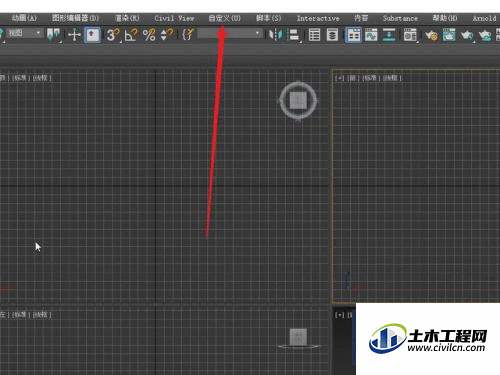Open the Layer Explorer icon

(x=332, y=35)
